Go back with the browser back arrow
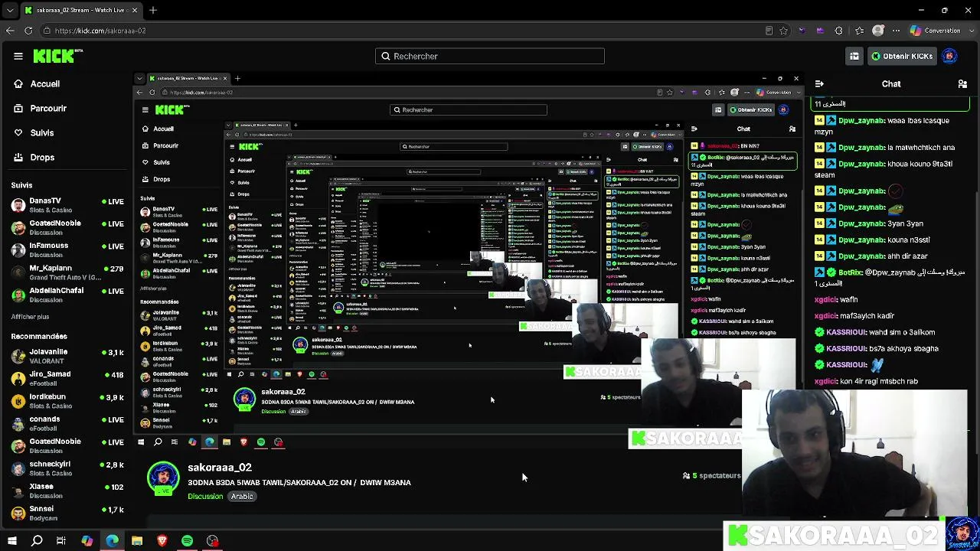The image size is (980, 551). 10,31
